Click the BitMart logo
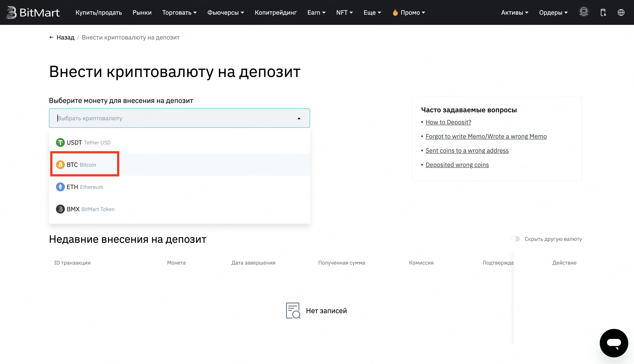The width and height of the screenshot is (634, 364). point(33,12)
